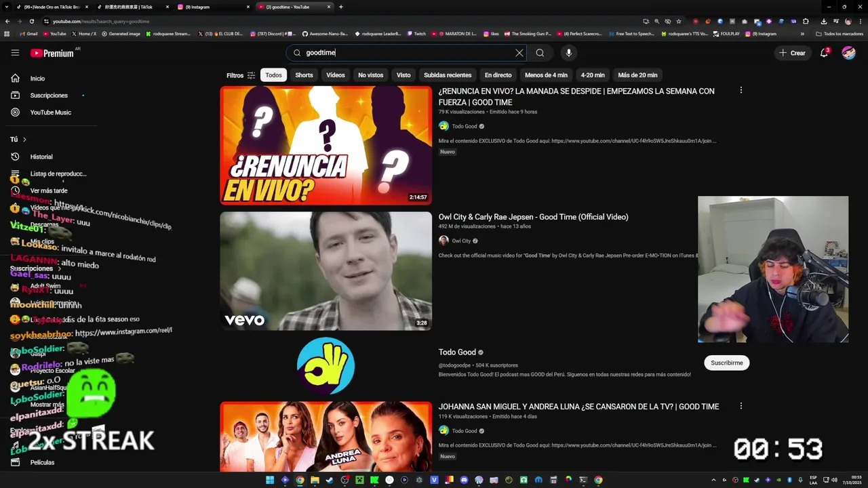This screenshot has width=868, height=488.
Task: Open the terminal icon in the taskbar
Action: 583,480
